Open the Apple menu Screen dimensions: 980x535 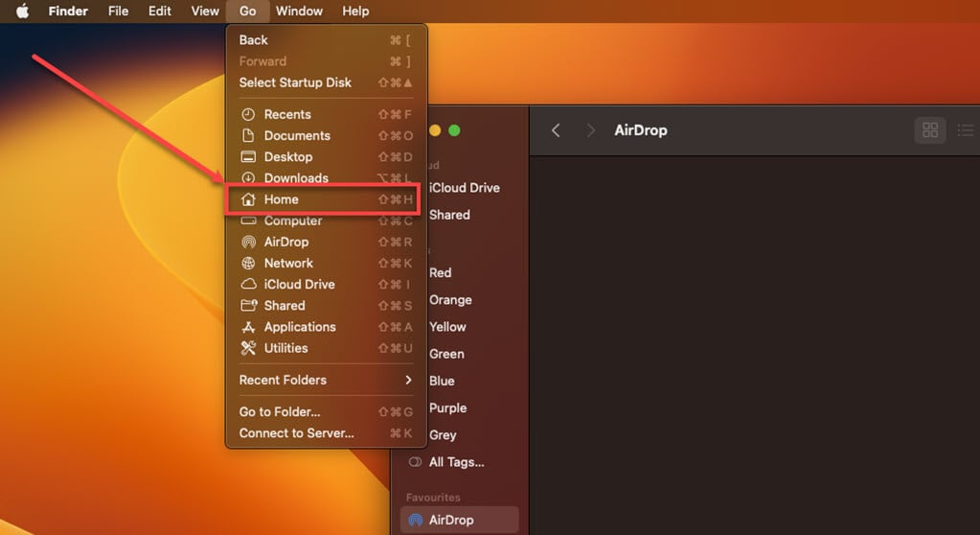click(22, 12)
